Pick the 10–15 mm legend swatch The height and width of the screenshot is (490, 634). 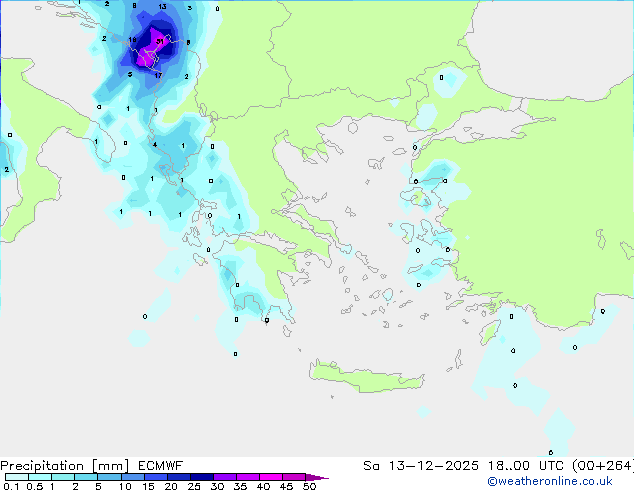click(x=132, y=477)
